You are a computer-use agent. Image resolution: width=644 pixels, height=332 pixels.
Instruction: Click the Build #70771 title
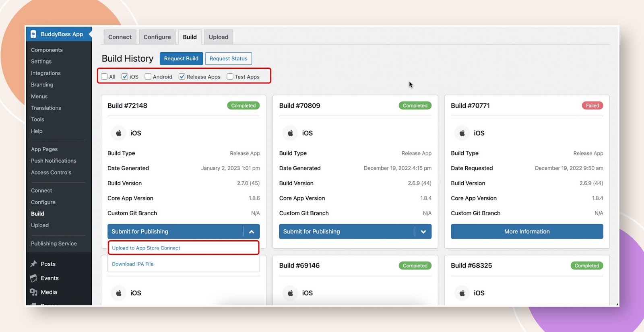pos(470,105)
